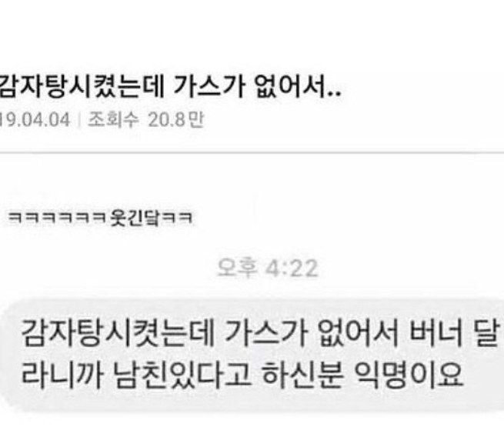Select the 조회수 view count label
Viewport: 504px width, 447px height.
tap(113, 119)
